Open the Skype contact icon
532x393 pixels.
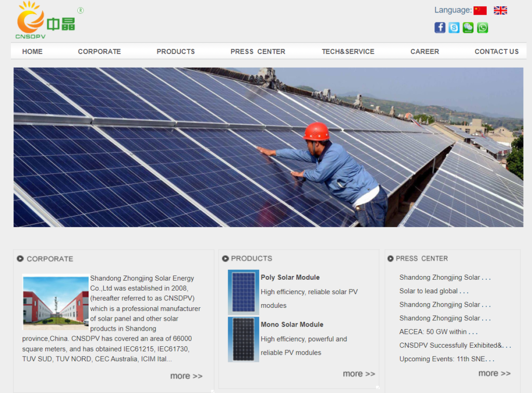(454, 28)
